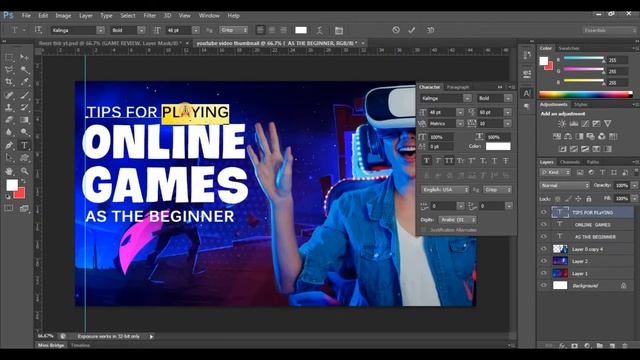Hide the Background layer

click(543, 286)
